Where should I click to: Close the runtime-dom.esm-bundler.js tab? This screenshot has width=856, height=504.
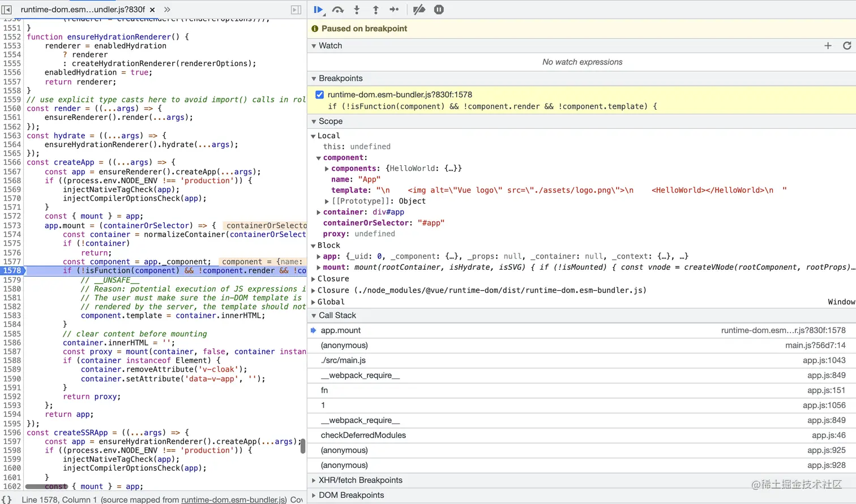click(152, 10)
